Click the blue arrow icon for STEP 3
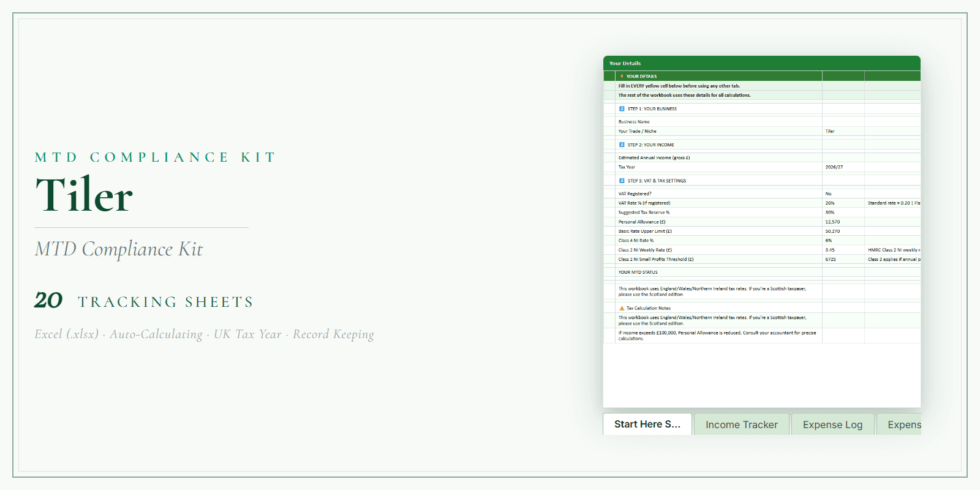The image size is (980, 490). coord(622,181)
